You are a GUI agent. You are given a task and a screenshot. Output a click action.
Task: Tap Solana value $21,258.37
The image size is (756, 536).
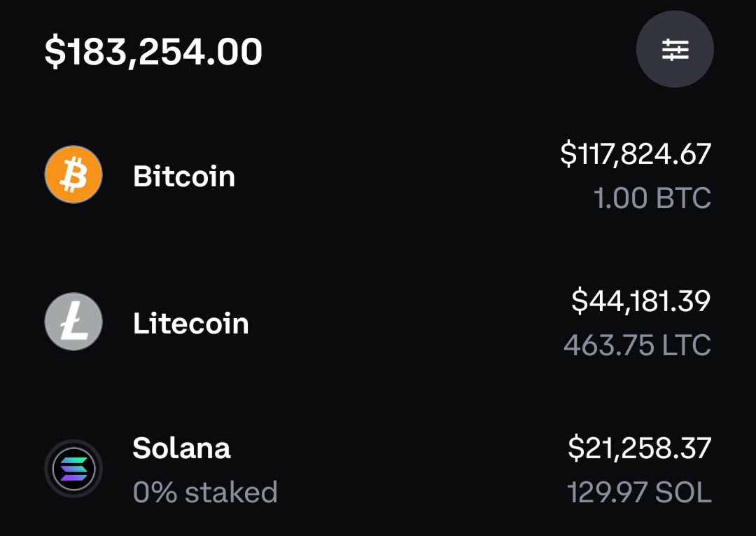(x=639, y=448)
